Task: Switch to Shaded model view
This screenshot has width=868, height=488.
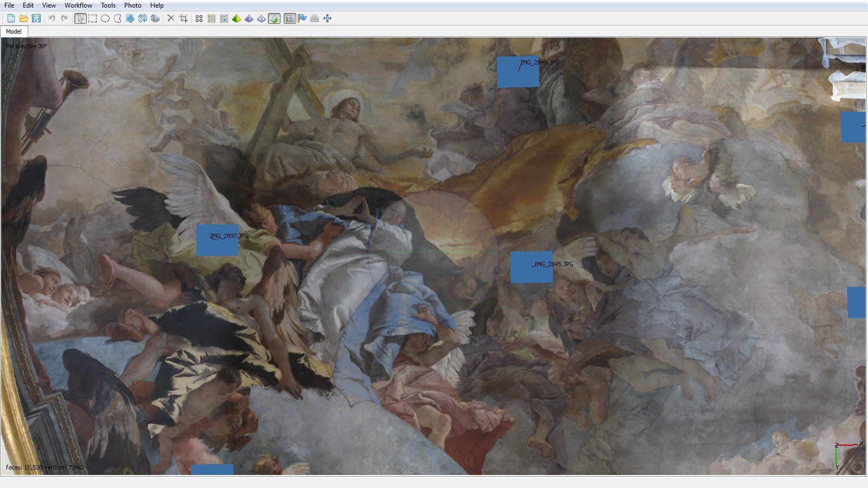Action: 238,18
